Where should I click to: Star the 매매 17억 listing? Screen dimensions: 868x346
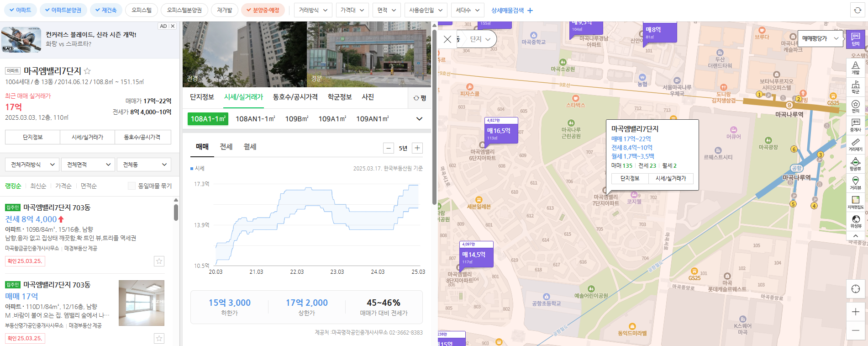pos(159,339)
